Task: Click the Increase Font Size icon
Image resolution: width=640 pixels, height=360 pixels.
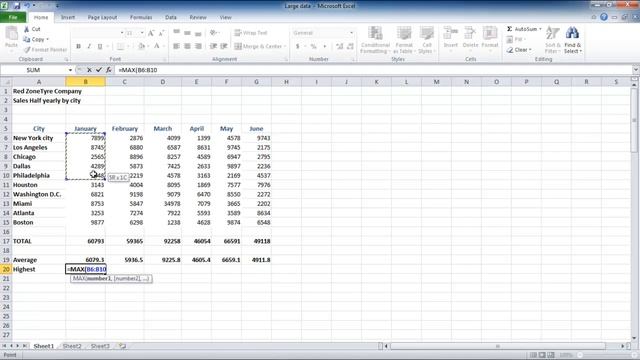Action: tap(151, 33)
